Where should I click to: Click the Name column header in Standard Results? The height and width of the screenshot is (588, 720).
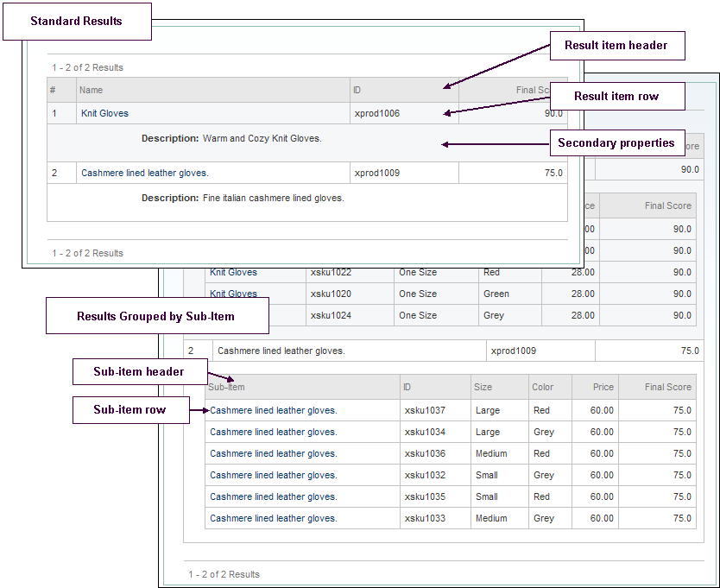click(x=212, y=90)
